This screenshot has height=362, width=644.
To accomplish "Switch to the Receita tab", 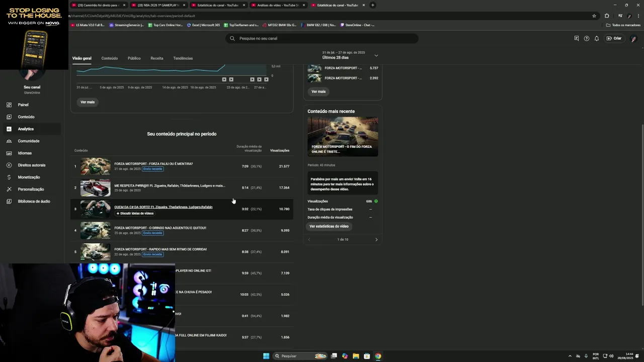I will [157, 58].
